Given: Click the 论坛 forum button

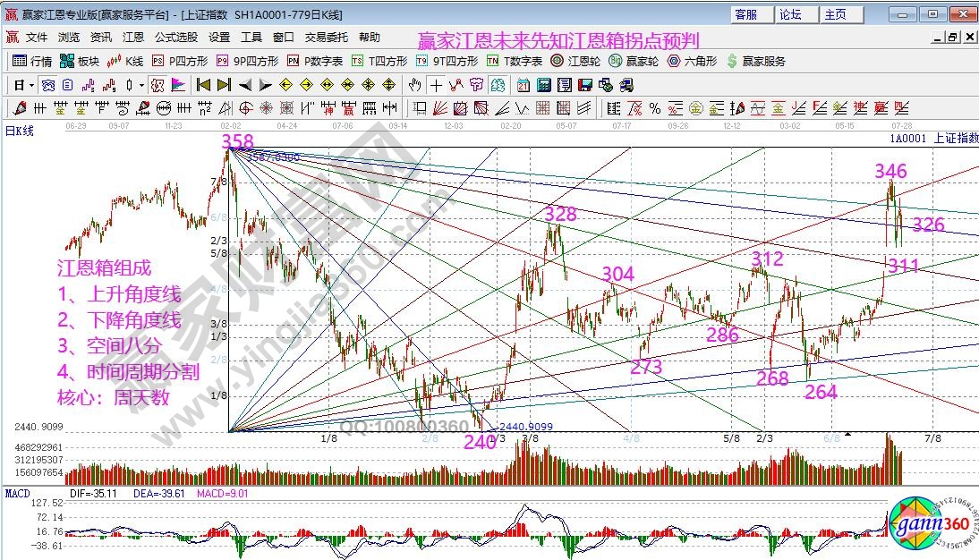Looking at the screenshot, I should pos(796,14).
